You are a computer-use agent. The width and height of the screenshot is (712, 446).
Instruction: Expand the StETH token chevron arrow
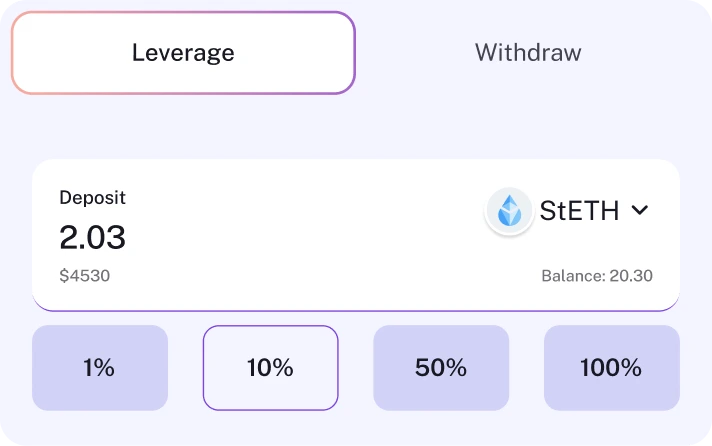point(640,210)
